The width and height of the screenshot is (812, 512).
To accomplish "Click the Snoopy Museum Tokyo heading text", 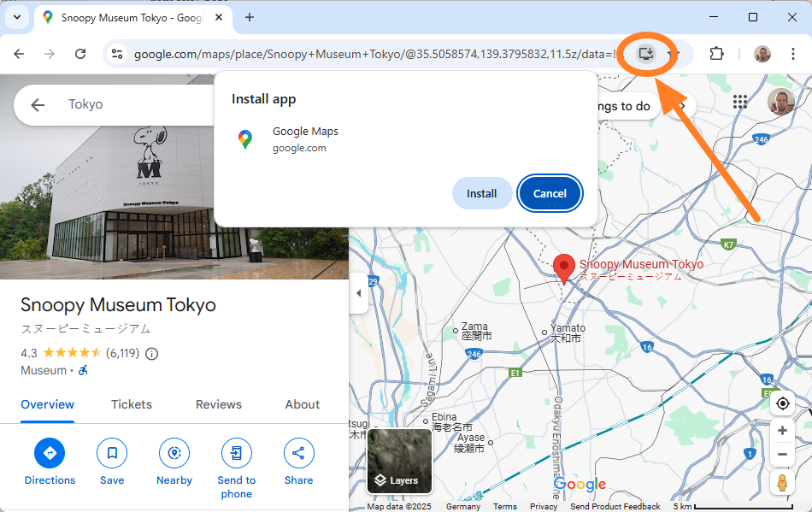I will (x=118, y=305).
